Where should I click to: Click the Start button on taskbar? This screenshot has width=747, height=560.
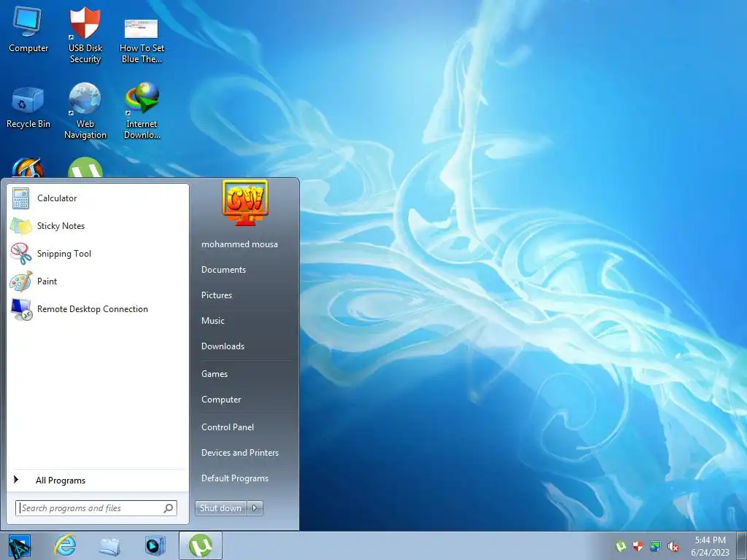tap(20, 546)
